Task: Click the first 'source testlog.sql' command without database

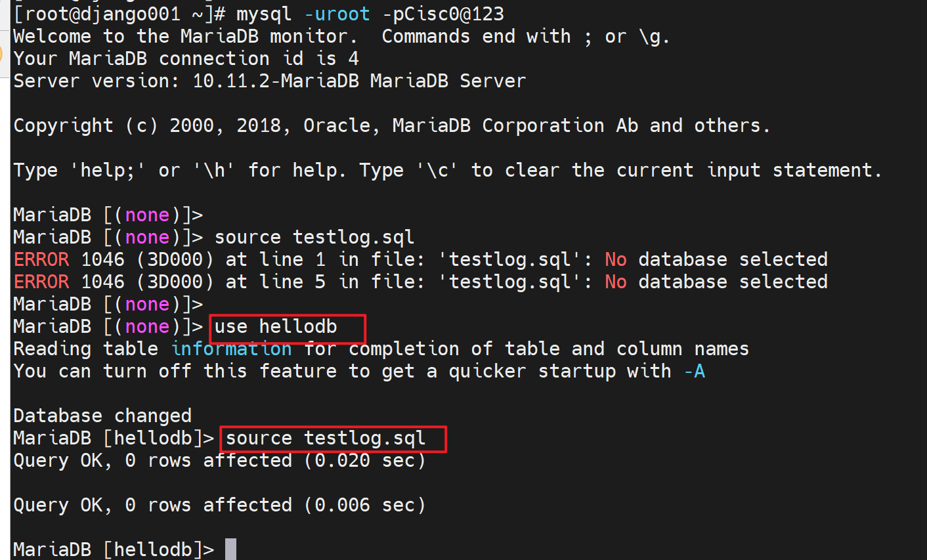Action: pos(314,237)
